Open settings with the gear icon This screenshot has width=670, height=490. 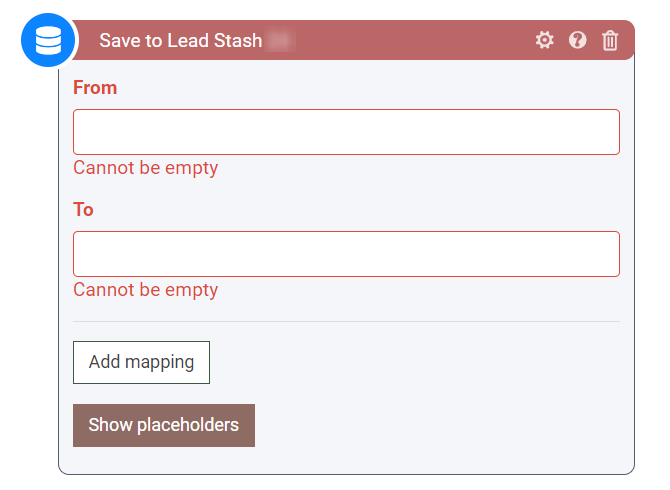(544, 40)
